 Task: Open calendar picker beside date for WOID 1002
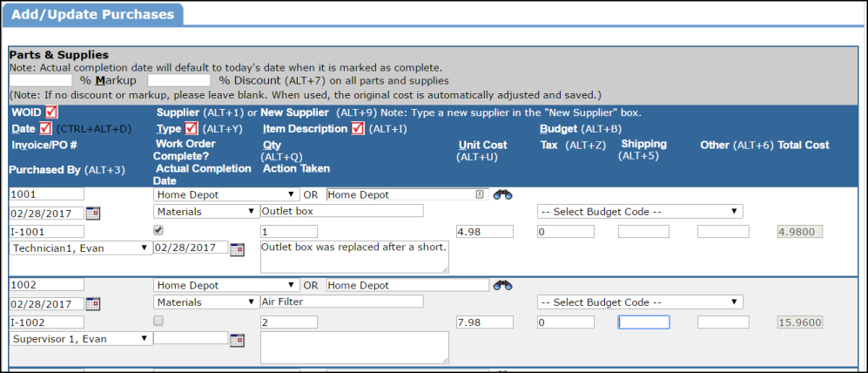pos(93,304)
